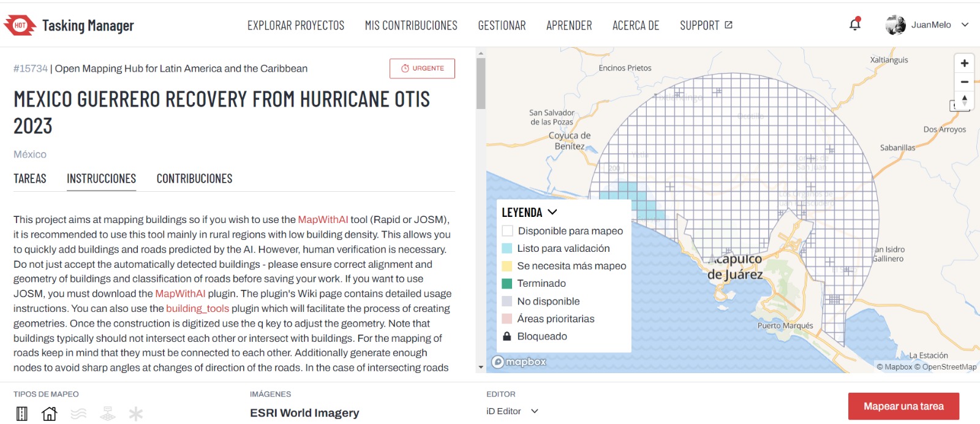Screen dimensions: 980x424
Task: Follow the building_tools plugin link
Action: coord(197,309)
